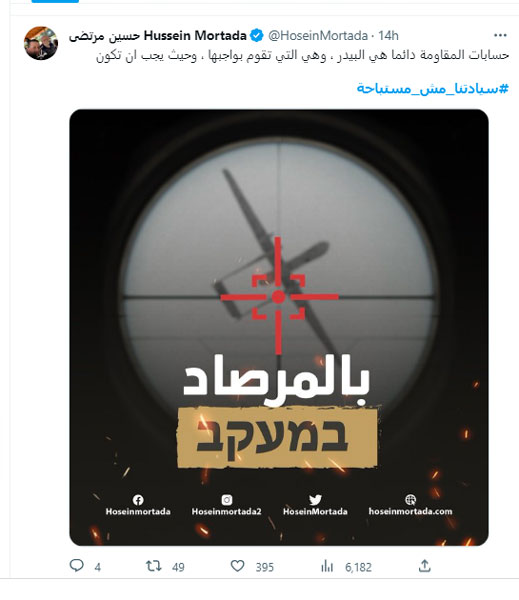Click the Instagram icon in image
The width and height of the screenshot is (519, 600).
coord(227,500)
